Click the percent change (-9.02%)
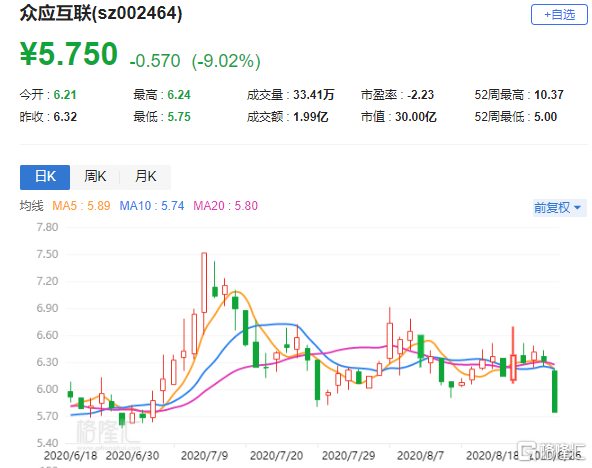This screenshot has height=468, width=592. (226, 61)
